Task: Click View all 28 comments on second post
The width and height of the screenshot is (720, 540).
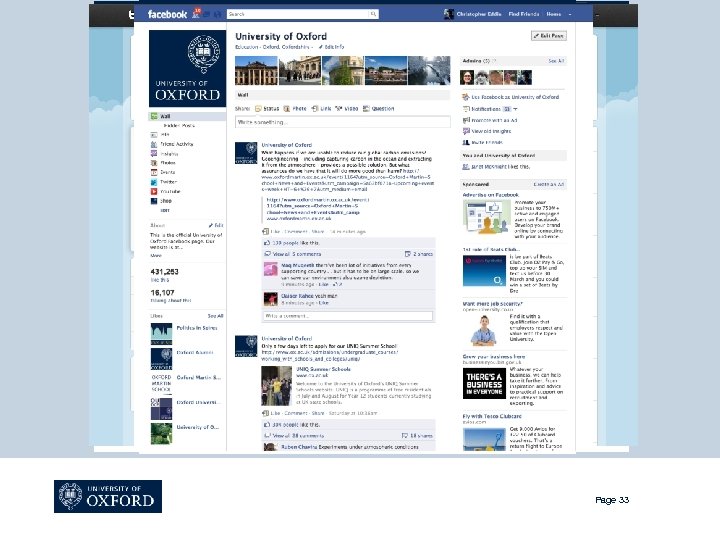Action: pyautogui.click(x=298, y=436)
